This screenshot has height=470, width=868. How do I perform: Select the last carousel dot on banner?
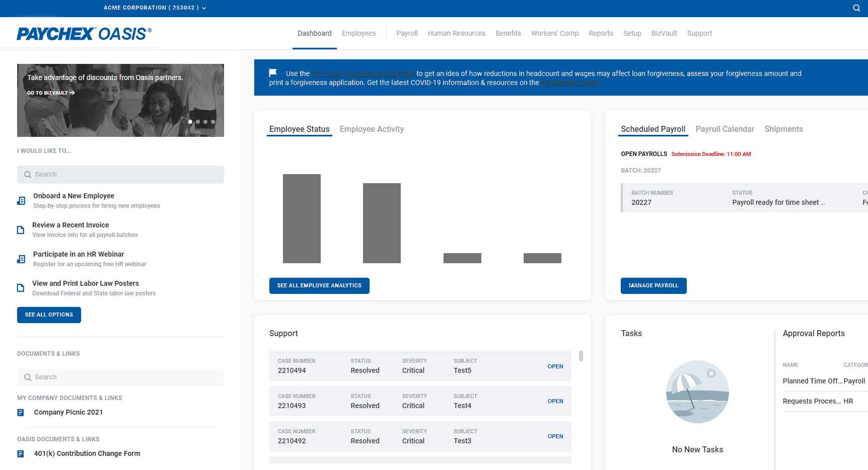tap(213, 122)
